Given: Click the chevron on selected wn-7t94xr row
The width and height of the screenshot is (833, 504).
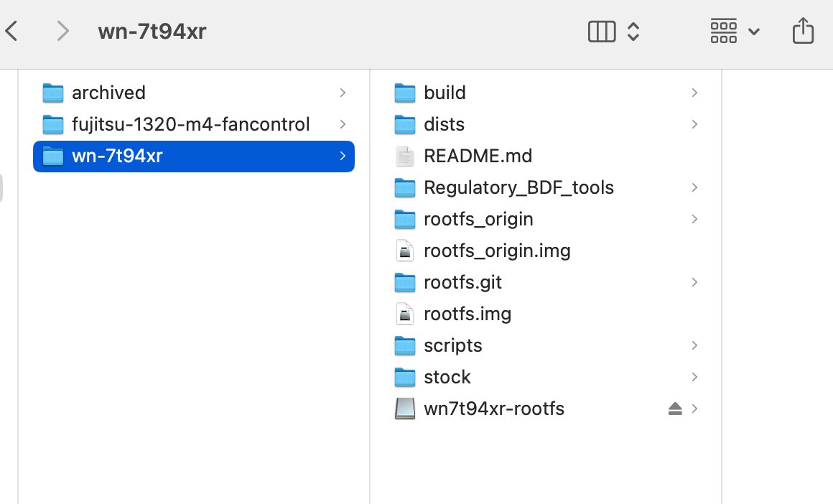Looking at the screenshot, I should coord(343,156).
